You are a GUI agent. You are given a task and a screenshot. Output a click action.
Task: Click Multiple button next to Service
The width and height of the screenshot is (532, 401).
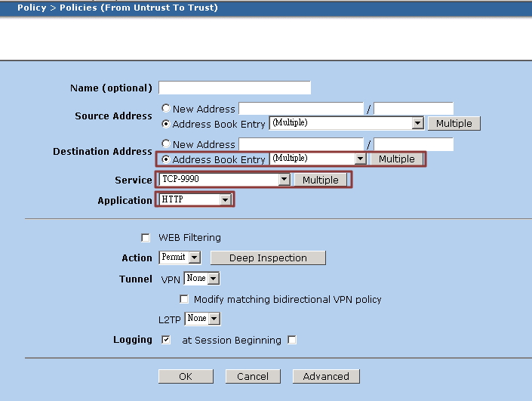tap(321, 180)
